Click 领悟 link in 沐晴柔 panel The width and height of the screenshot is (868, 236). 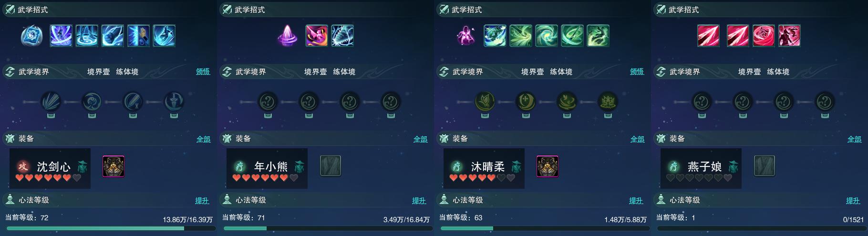tap(637, 72)
